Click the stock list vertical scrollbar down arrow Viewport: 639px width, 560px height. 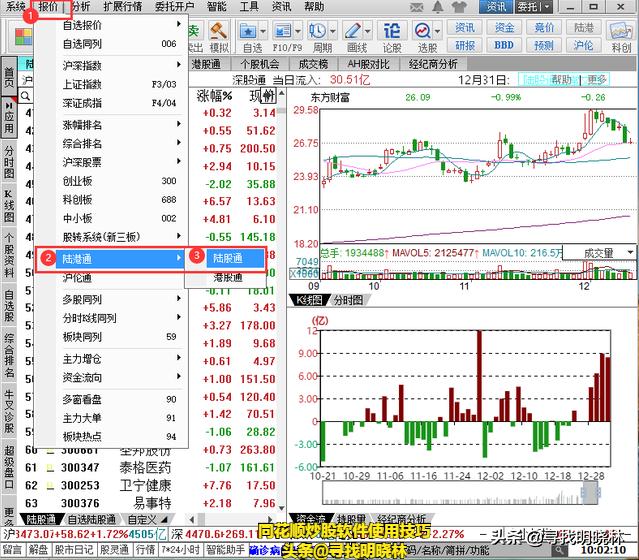coord(282,508)
